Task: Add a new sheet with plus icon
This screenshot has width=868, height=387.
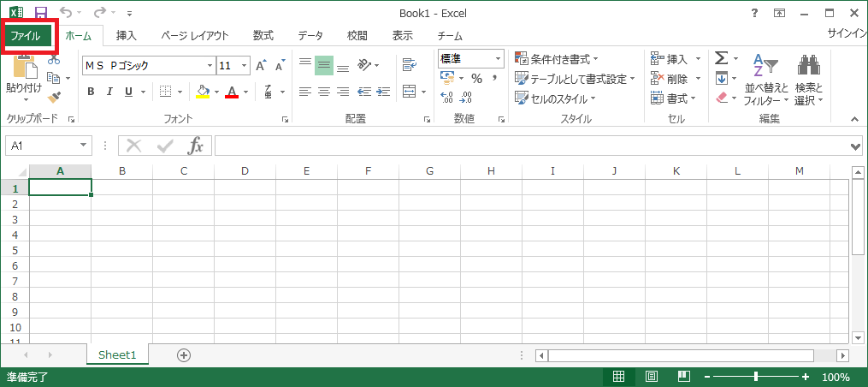Action: pos(183,354)
